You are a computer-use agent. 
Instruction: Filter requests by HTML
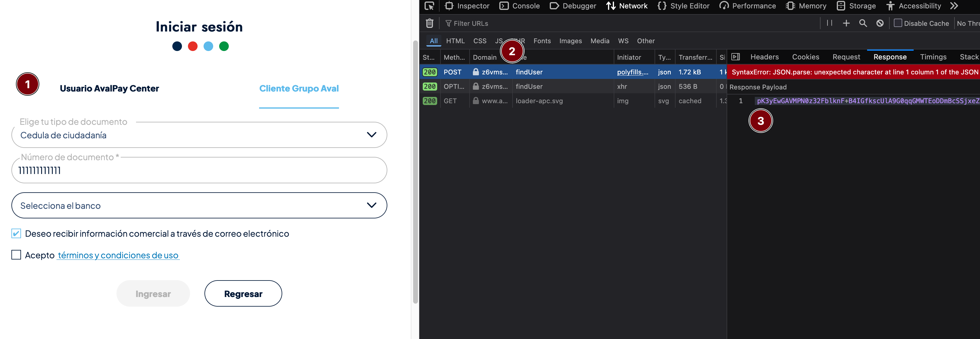click(455, 41)
